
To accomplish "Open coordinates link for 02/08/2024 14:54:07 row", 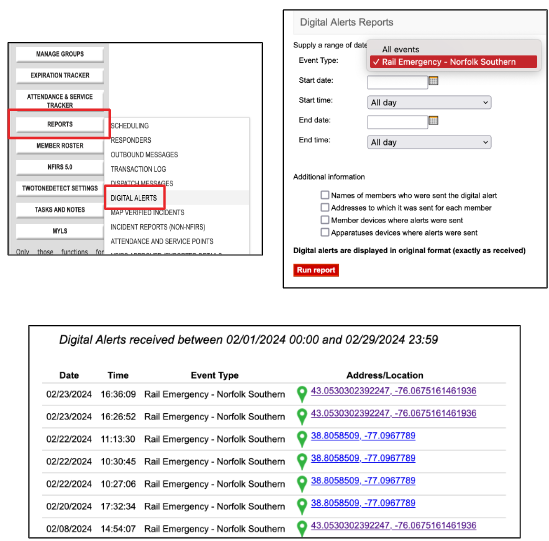I will point(394,525).
